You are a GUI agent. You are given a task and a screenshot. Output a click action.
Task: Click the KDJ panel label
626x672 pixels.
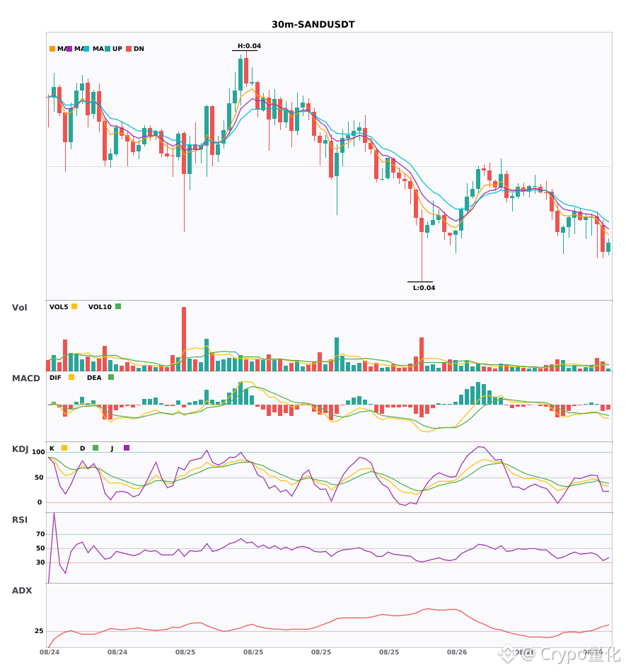click(20, 449)
